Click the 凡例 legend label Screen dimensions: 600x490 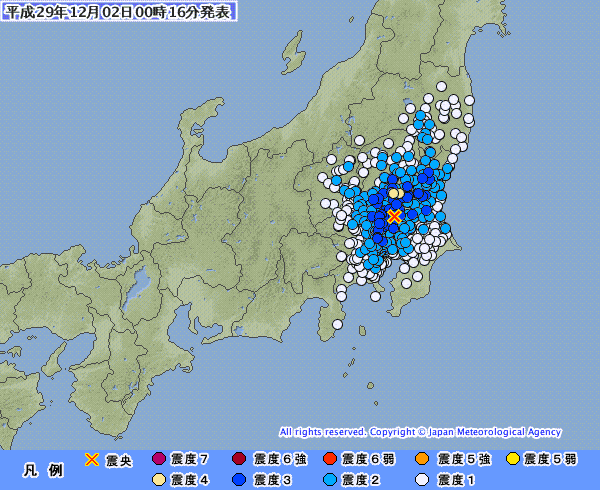pyautogui.click(x=43, y=470)
